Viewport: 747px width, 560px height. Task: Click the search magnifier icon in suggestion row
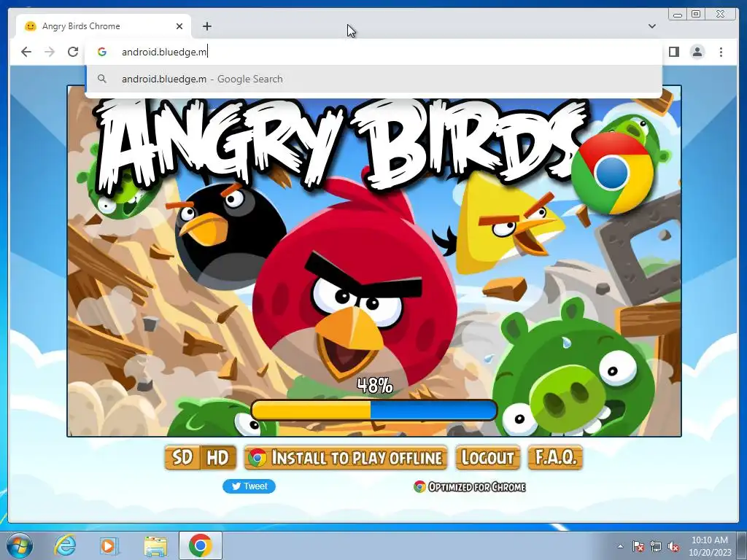coord(102,79)
